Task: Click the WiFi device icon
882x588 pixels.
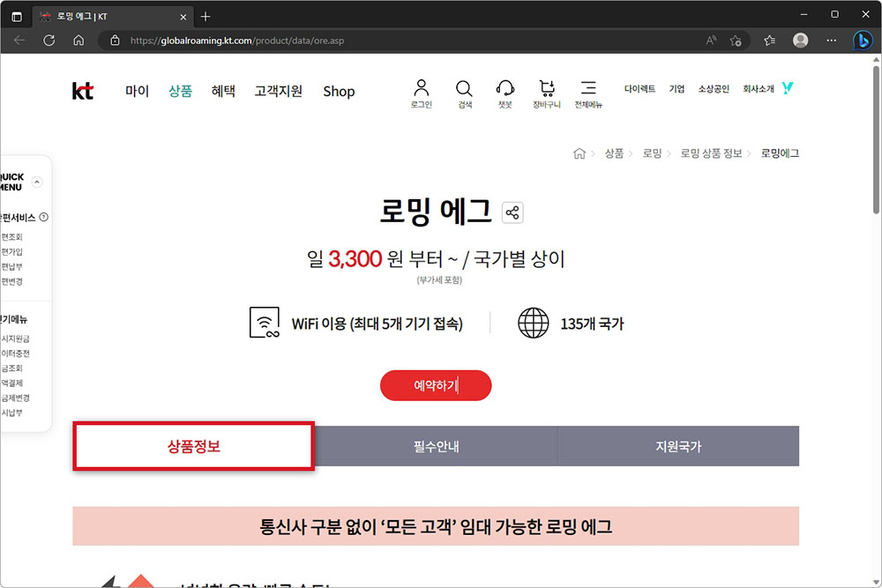Action: pyautogui.click(x=265, y=323)
